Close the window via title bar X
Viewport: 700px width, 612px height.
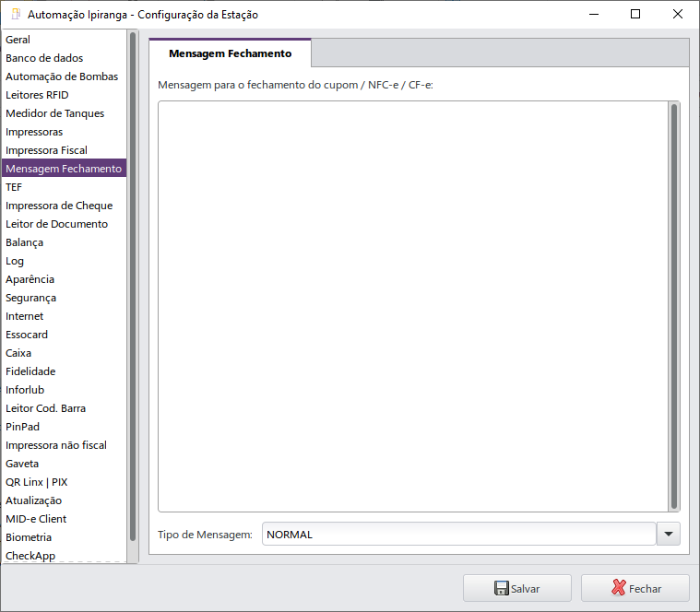677,14
